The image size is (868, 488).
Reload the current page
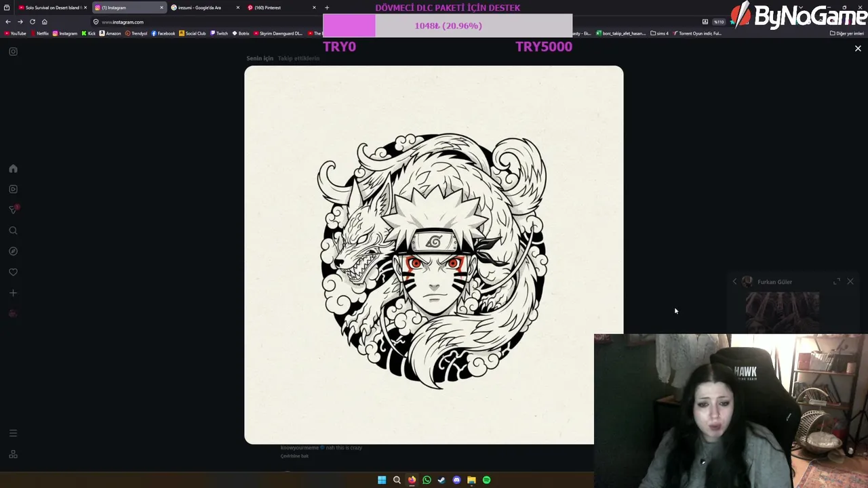coord(33,22)
